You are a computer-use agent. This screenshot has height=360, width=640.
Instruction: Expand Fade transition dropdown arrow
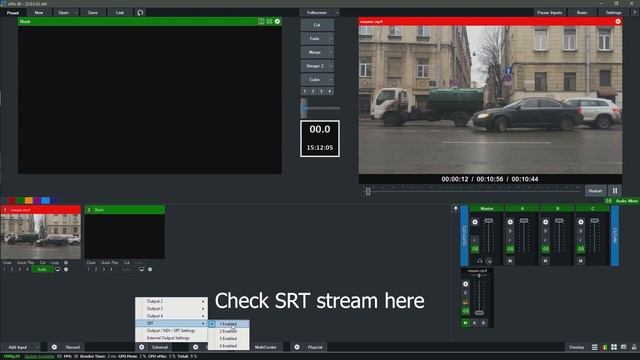coord(331,38)
